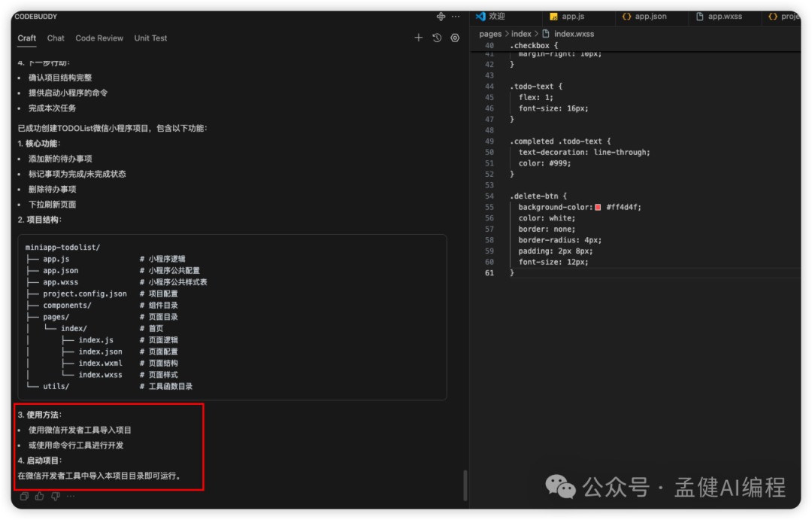Click line number 61 in the editor
The image size is (812, 520).
pyautogui.click(x=489, y=273)
